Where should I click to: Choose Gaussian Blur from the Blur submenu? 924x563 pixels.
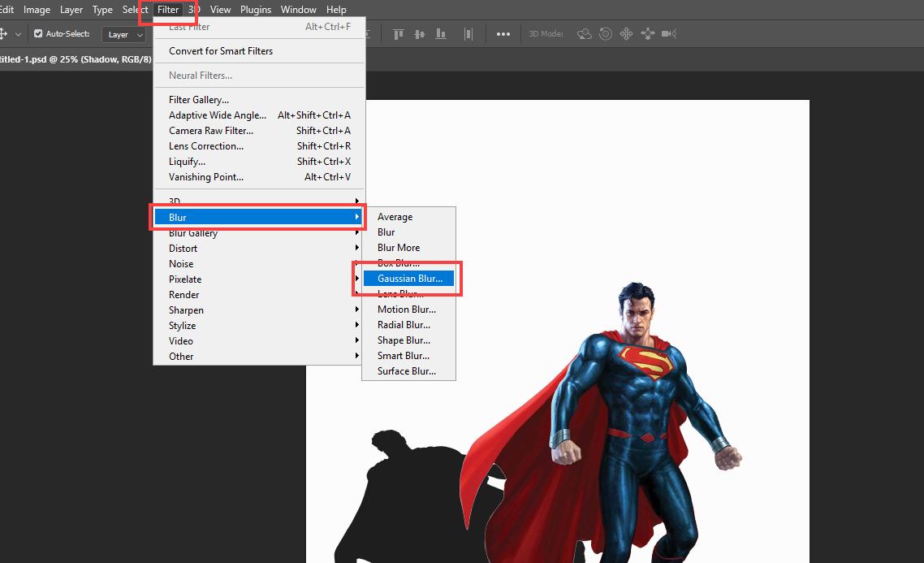[x=408, y=278]
